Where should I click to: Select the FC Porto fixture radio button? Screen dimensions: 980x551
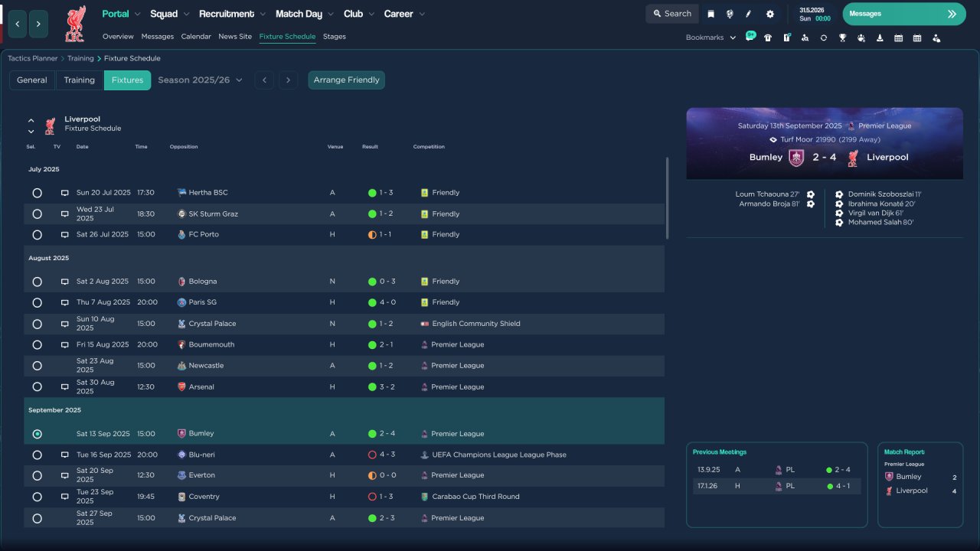point(37,235)
